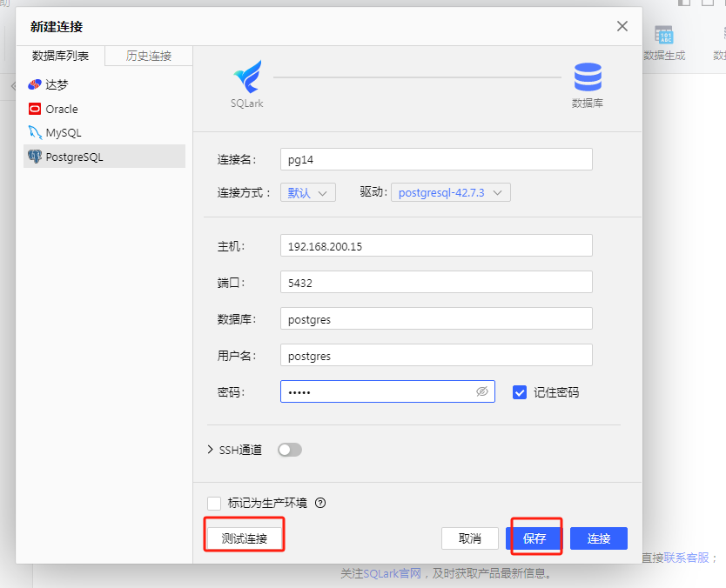Open the 驱动 postgresql-42.7.3 dropdown
Viewport: 726px width, 588px height.
pyautogui.click(x=451, y=192)
